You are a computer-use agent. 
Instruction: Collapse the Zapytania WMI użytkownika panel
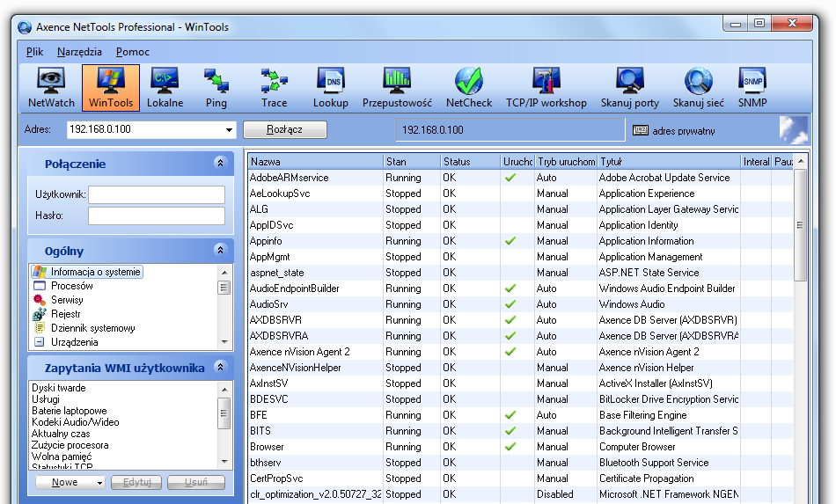(x=220, y=367)
